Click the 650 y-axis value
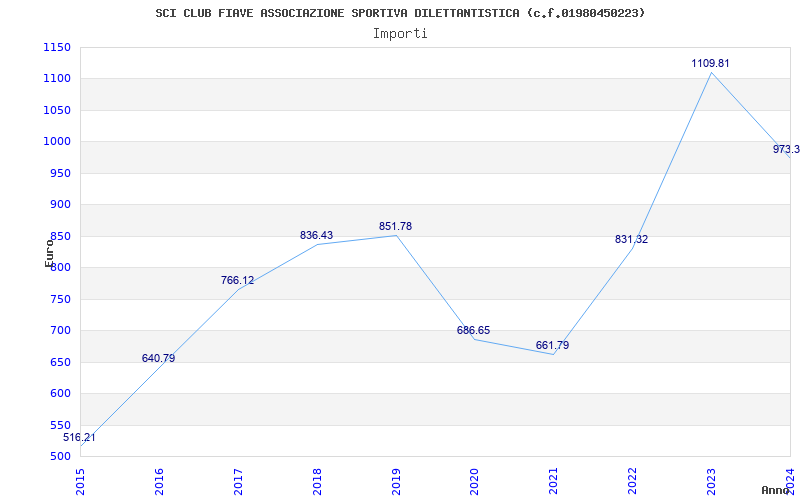Viewport: 800px width, 500px height. point(60,362)
